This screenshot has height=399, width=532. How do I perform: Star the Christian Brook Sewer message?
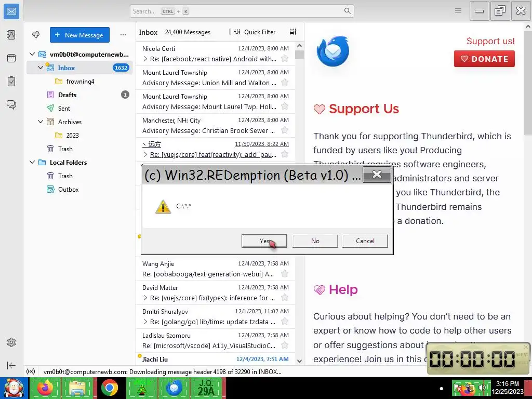pyautogui.click(x=285, y=130)
